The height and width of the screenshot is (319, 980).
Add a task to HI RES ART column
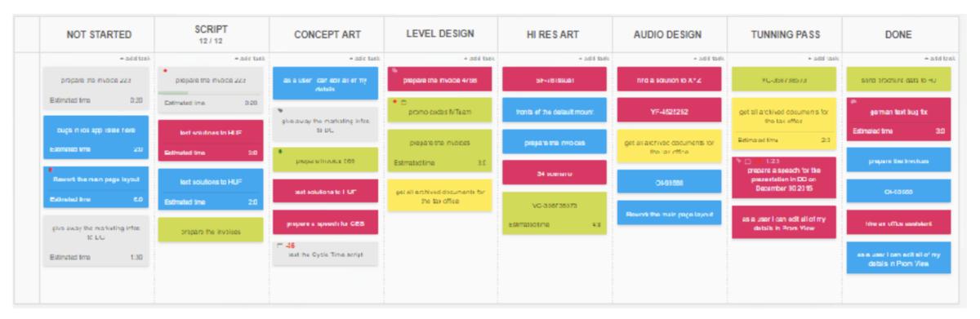click(594, 58)
